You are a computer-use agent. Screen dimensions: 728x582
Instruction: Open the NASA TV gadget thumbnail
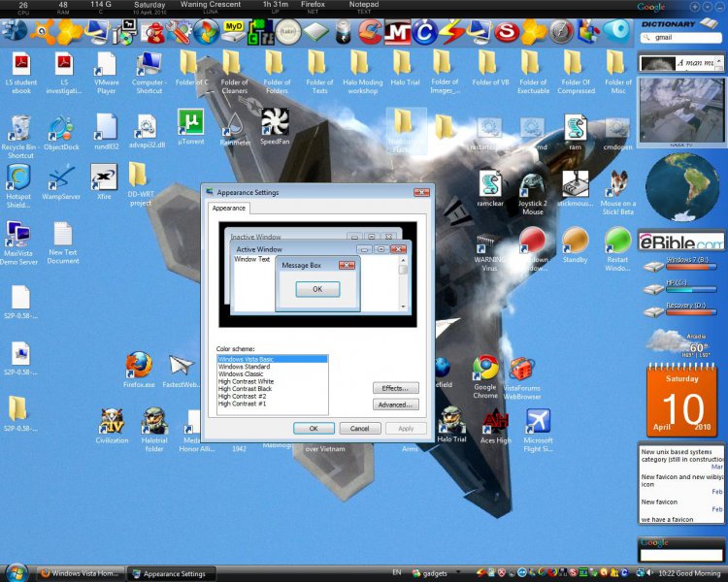(681, 111)
